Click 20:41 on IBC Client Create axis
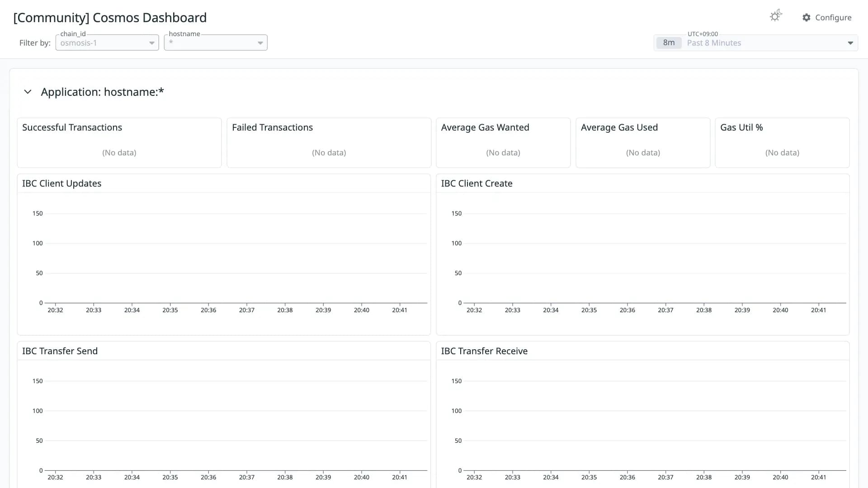This screenshot has width=868, height=488. tap(819, 310)
